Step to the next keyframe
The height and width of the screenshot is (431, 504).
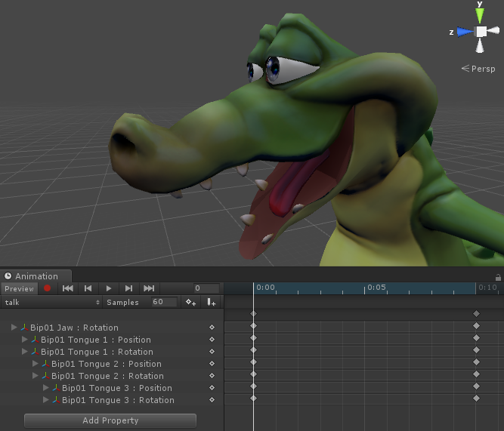(x=128, y=288)
